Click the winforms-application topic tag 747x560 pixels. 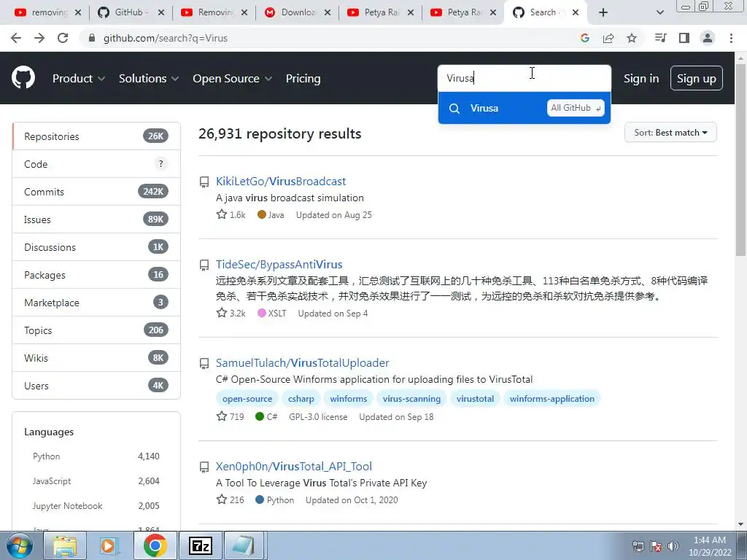[x=552, y=399]
